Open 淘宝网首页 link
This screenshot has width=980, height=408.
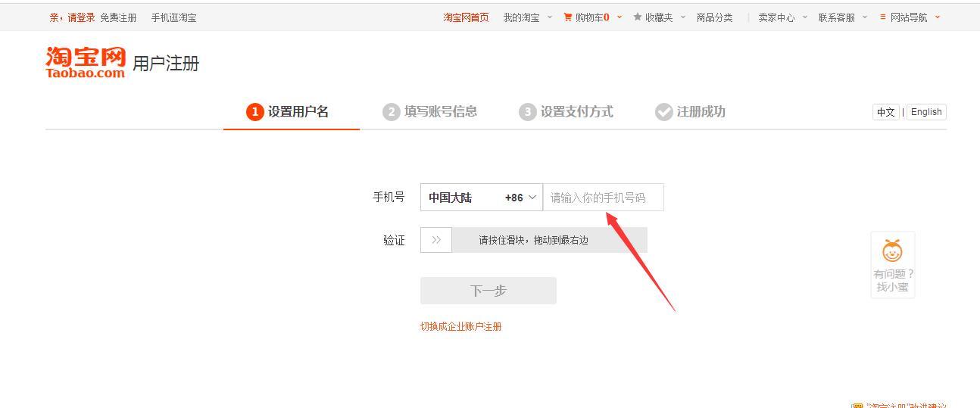click(x=466, y=17)
